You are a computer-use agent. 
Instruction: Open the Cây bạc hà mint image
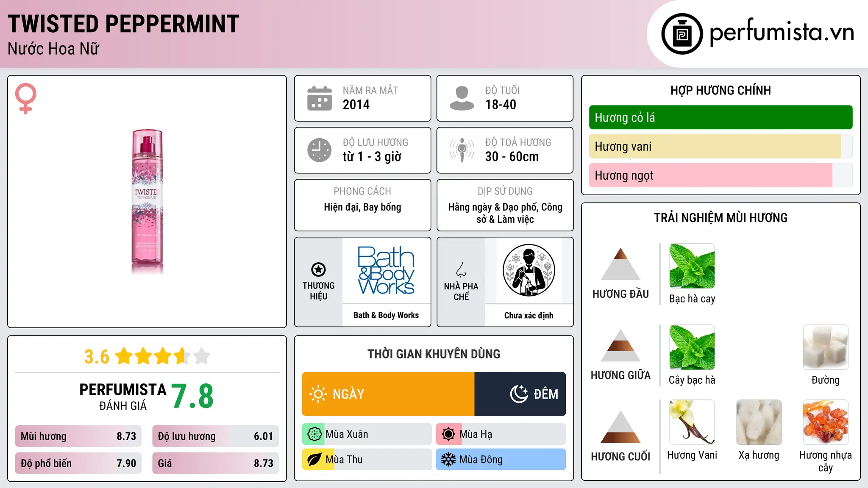[692, 347]
